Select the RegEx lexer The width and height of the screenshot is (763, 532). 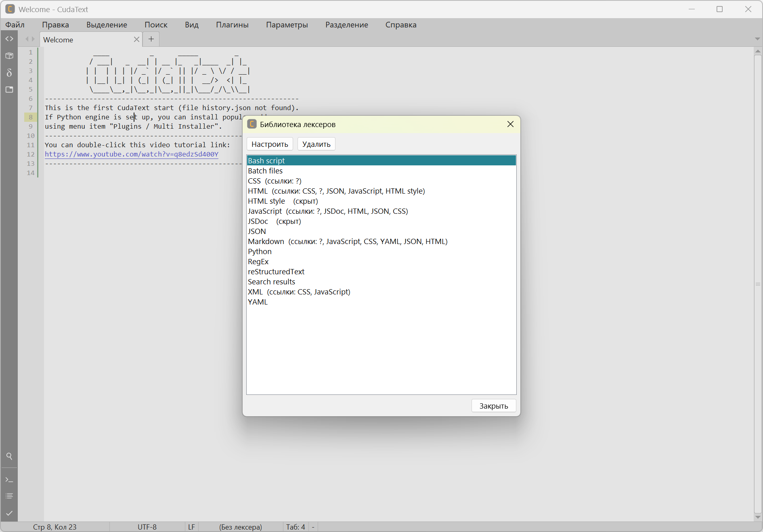381,261
